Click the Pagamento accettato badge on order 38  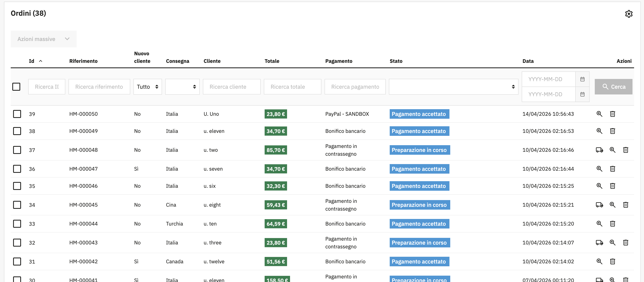coord(419,131)
